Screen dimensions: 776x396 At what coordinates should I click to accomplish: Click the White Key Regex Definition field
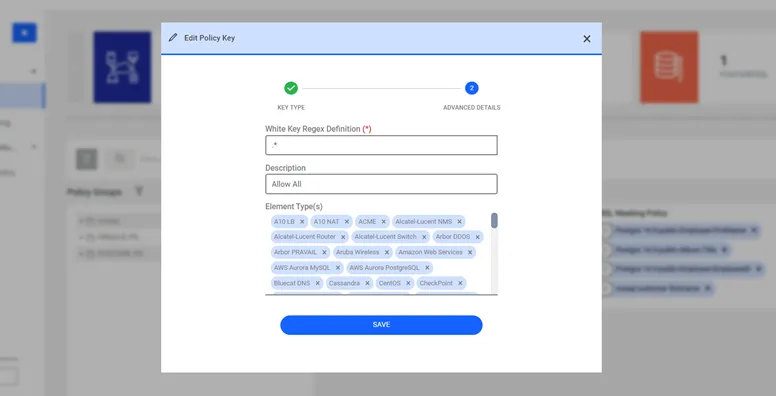(x=381, y=145)
